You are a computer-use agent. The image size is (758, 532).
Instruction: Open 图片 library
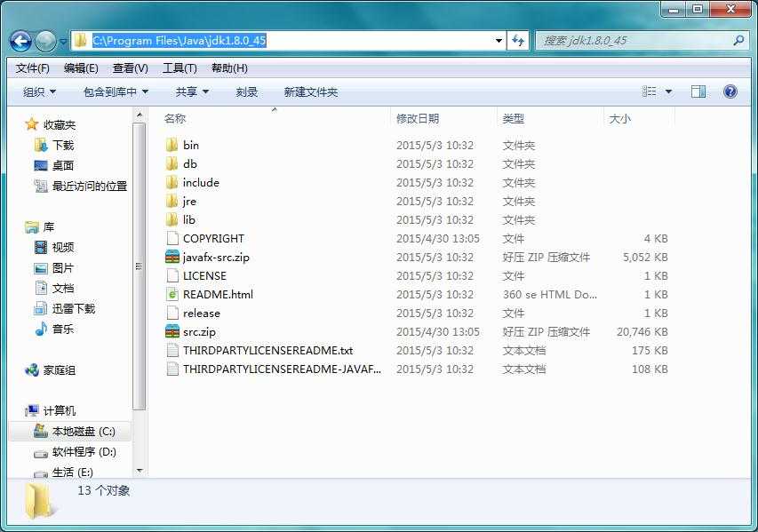(x=63, y=267)
